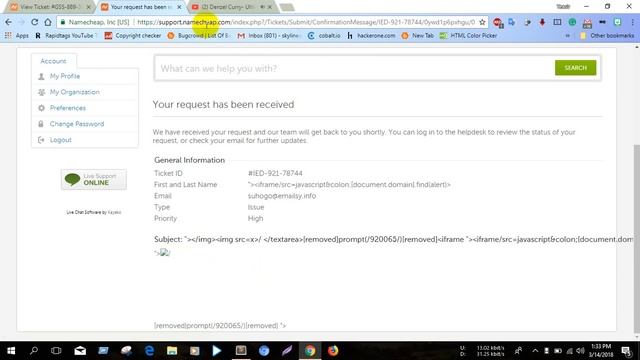Screen dimensions: 640x360
Task: Open the notification action center
Action: tap(627, 351)
